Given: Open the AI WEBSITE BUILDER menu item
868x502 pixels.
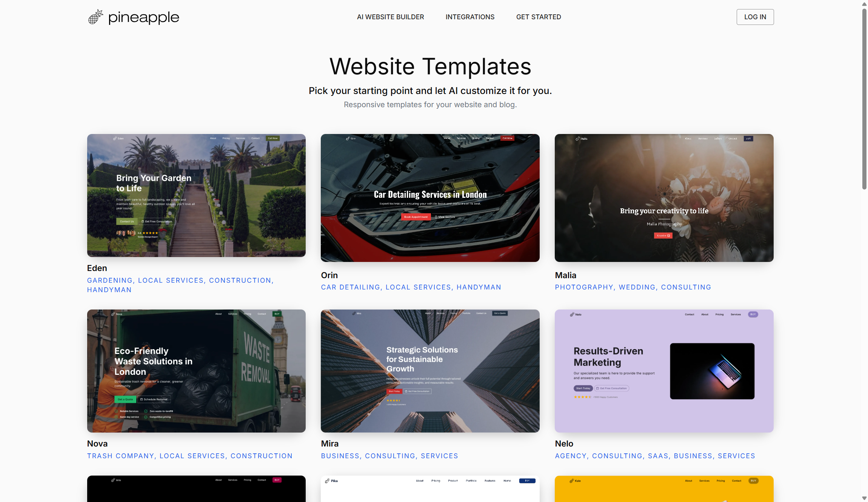Looking at the screenshot, I should click(x=390, y=17).
